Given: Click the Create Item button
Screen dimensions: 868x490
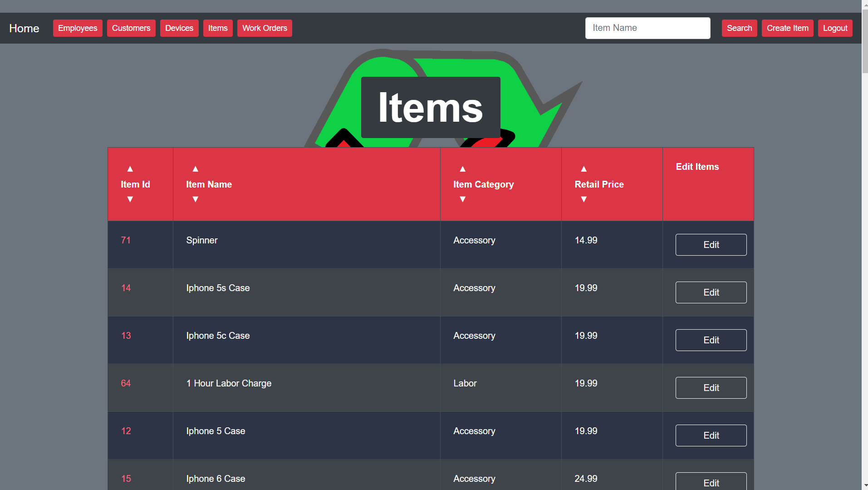Looking at the screenshot, I should [787, 28].
